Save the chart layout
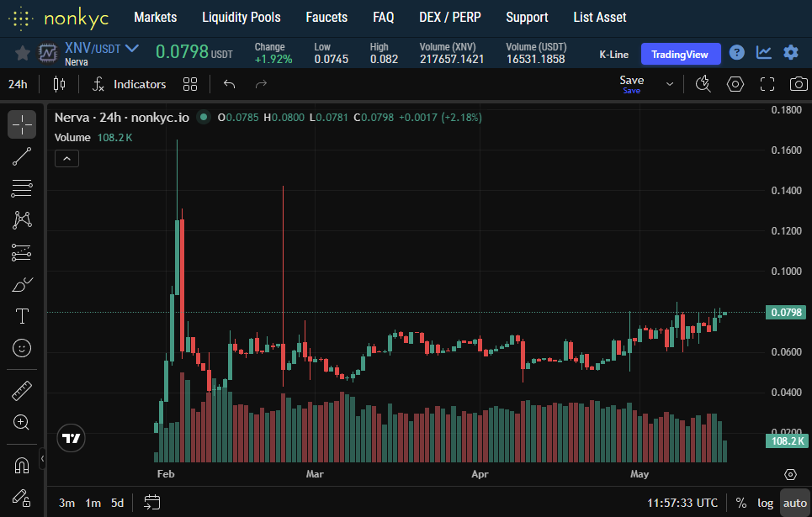 click(632, 84)
